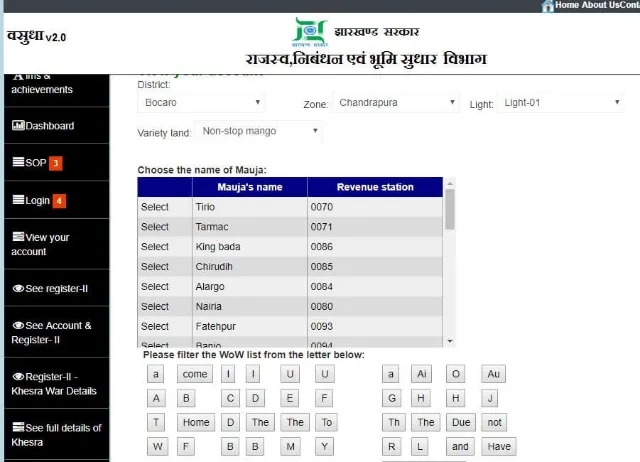Open the Light dropdown showing Light-01

562,102
